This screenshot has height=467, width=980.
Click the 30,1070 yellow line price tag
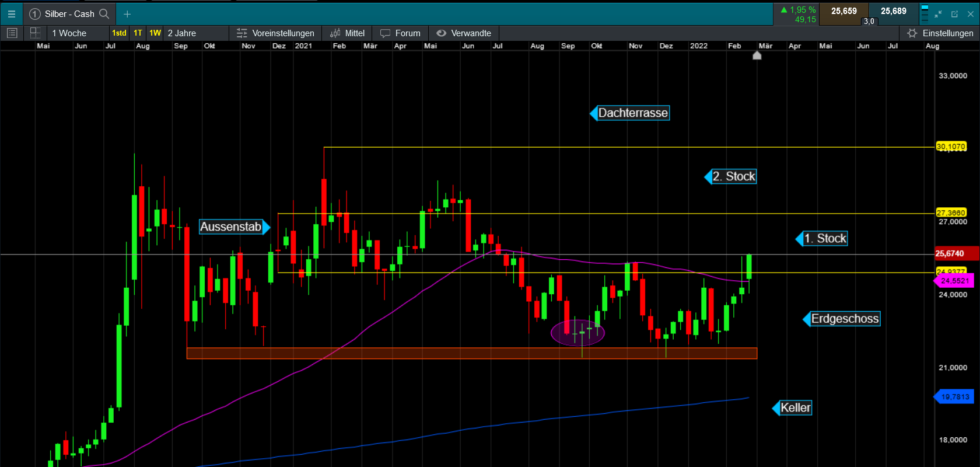click(x=951, y=147)
